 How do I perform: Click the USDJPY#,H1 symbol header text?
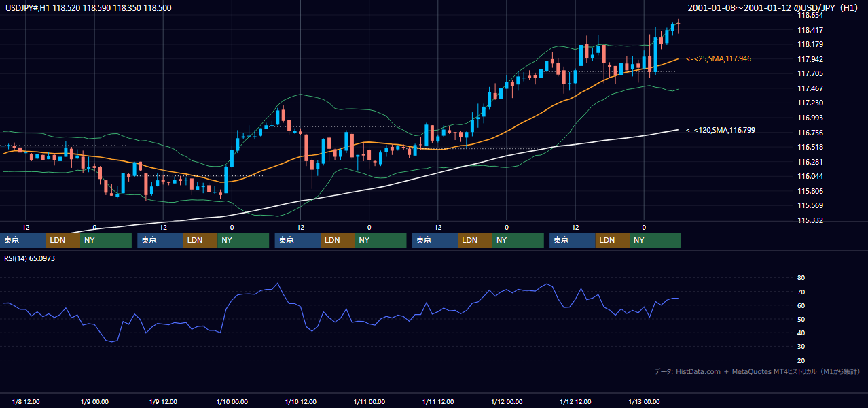point(88,8)
